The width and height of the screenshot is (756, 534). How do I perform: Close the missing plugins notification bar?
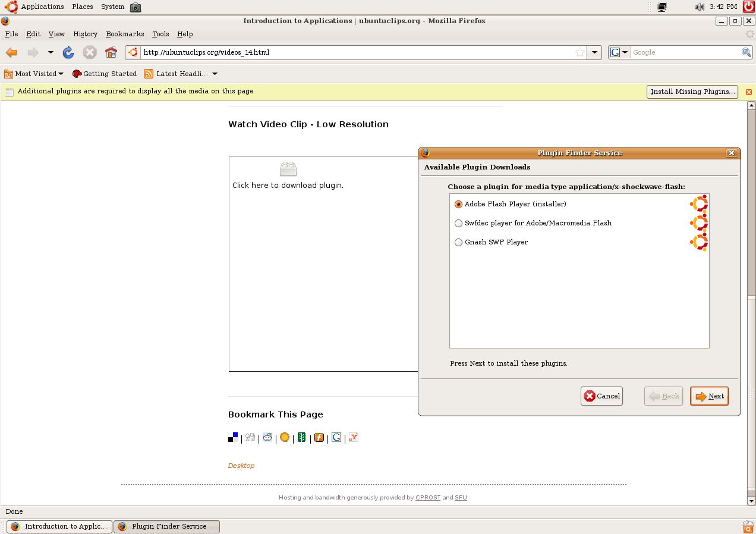[749, 92]
